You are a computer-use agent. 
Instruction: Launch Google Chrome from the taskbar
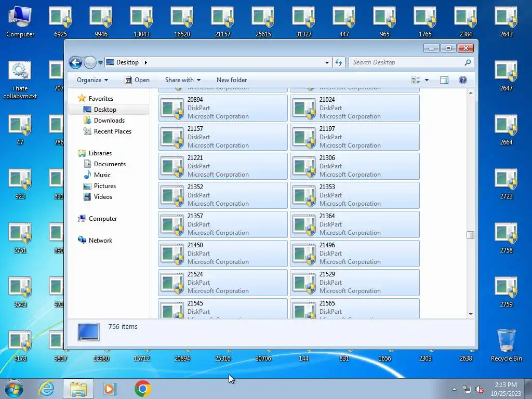[142, 389]
